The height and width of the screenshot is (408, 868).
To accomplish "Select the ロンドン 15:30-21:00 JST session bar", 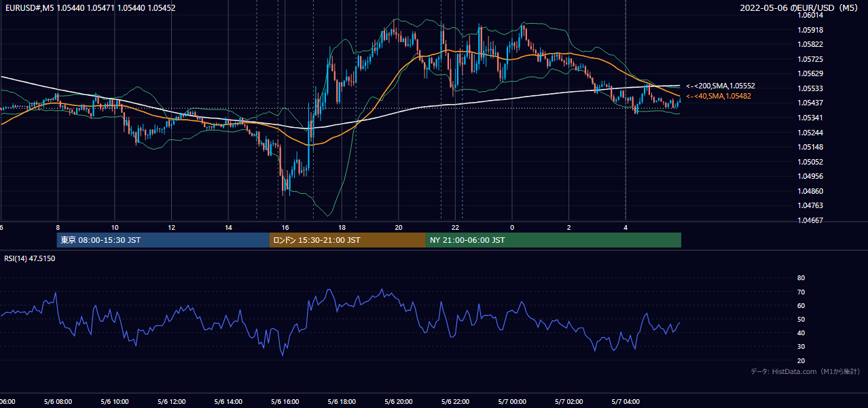I will click(348, 240).
